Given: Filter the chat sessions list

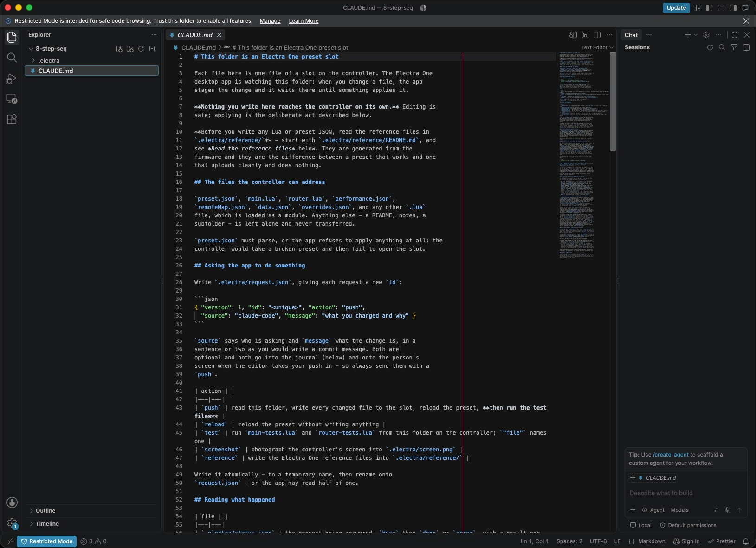Looking at the screenshot, I should tap(734, 47).
